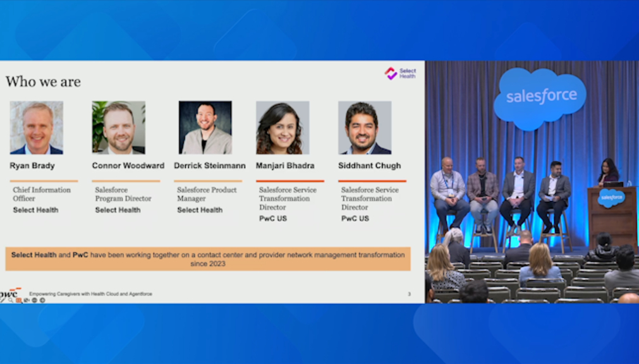
Task: Select Manjari Bhadra's headshot photo
Action: click(x=283, y=128)
